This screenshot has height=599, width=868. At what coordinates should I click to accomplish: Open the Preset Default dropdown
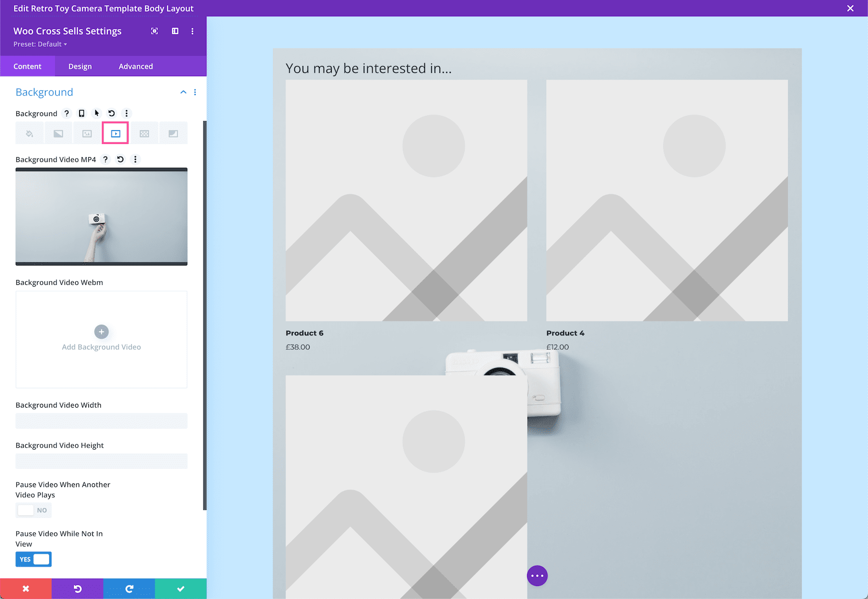(x=40, y=44)
